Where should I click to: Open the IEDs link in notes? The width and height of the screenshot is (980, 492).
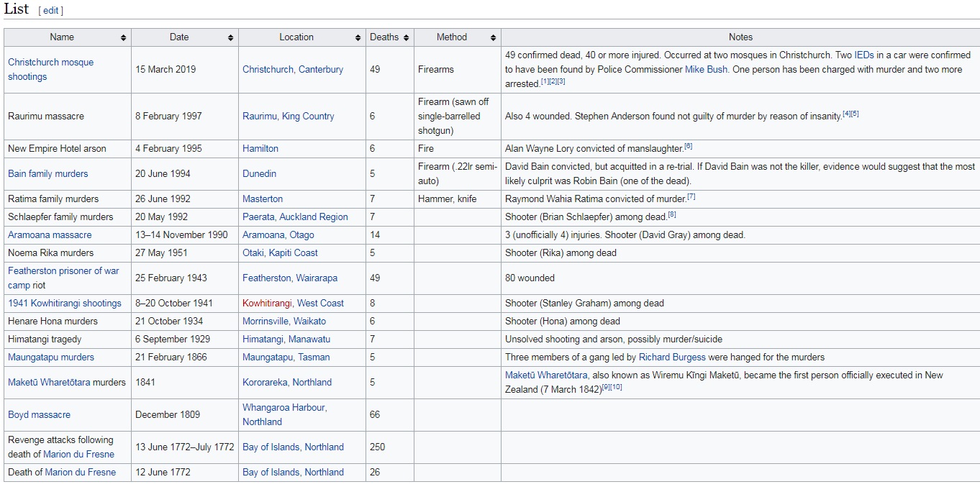(x=863, y=55)
